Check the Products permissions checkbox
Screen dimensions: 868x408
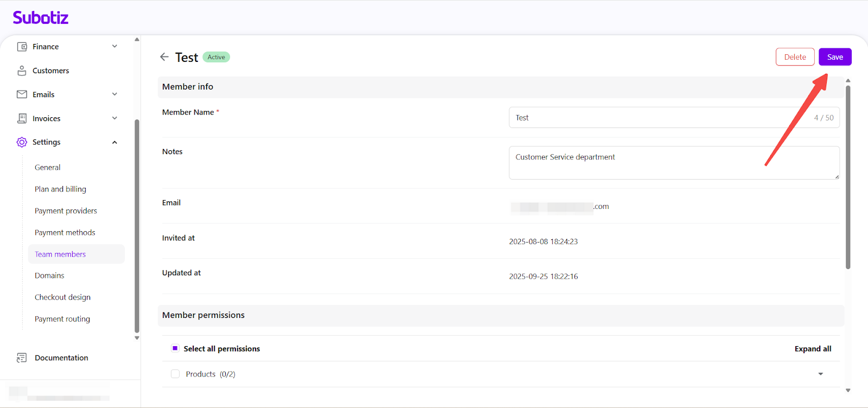tap(175, 374)
